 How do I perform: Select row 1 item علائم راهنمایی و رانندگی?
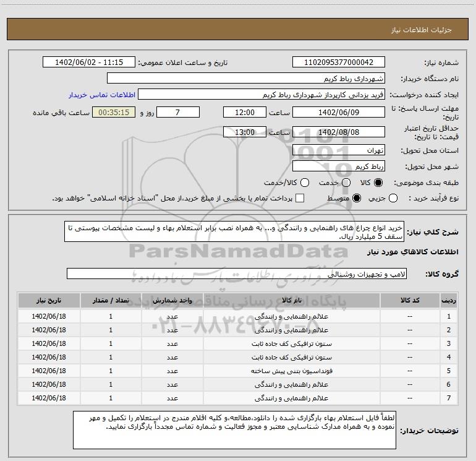coord(291,316)
